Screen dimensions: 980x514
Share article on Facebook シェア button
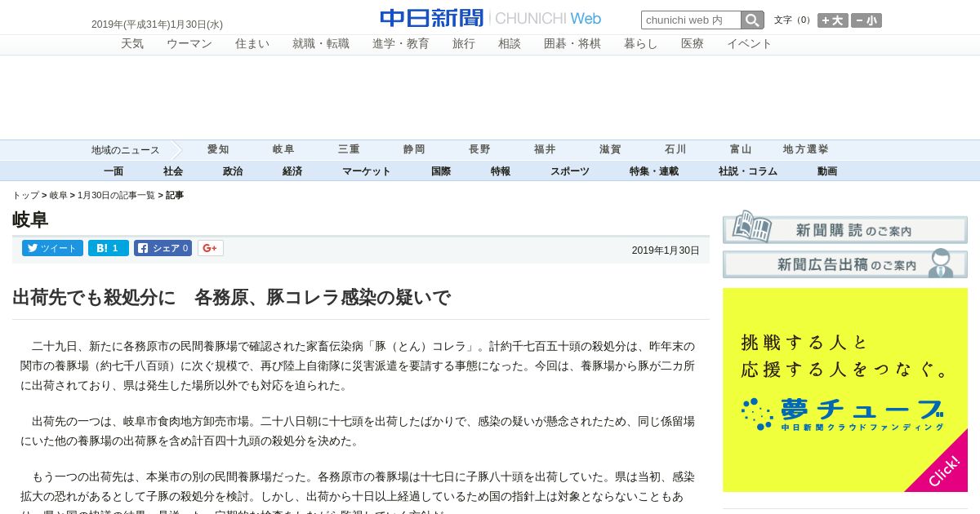click(x=163, y=248)
